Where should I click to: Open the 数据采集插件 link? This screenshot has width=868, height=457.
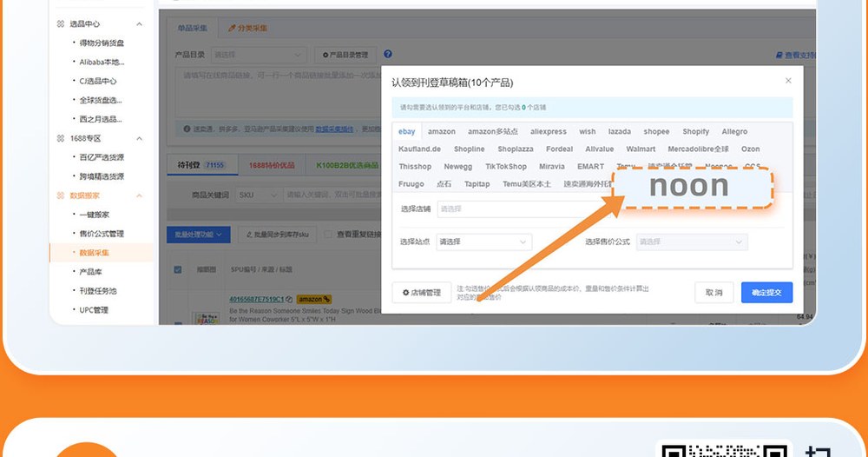click(x=334, y=129)
